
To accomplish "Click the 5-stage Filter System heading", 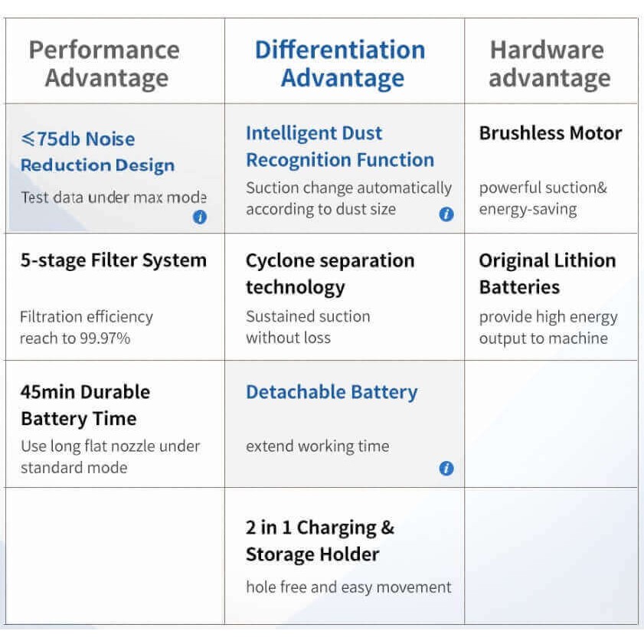I will (113, 260).
